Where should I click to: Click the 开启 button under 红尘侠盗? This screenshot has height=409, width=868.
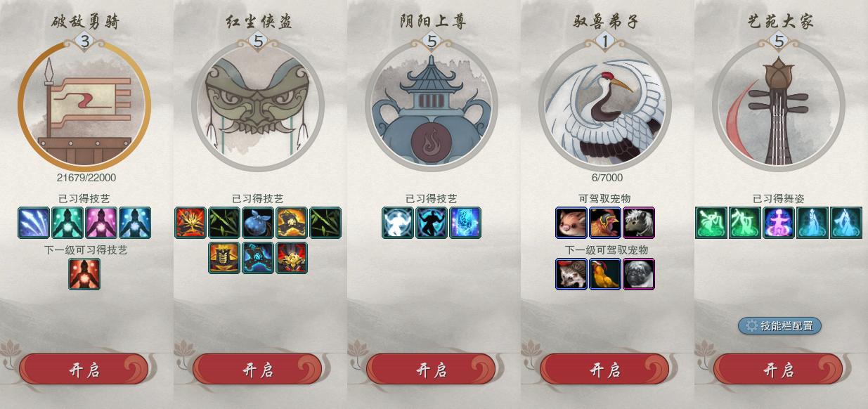coord(257,370)
